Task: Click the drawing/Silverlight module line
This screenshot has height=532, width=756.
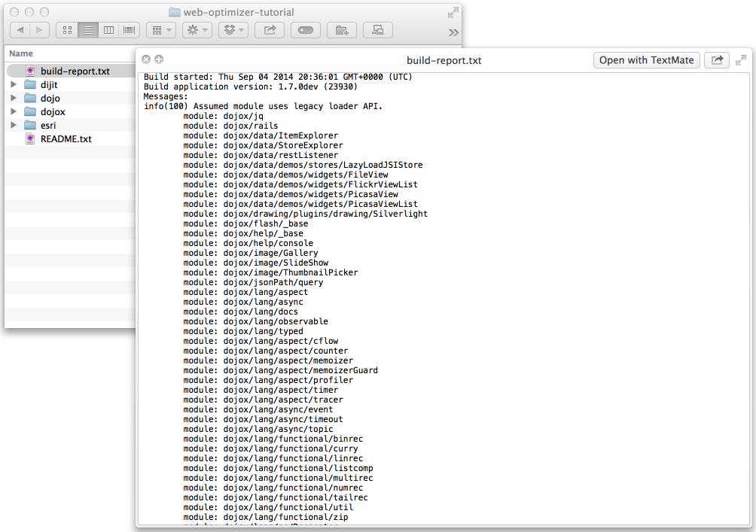Action: (x=305, y=214)
